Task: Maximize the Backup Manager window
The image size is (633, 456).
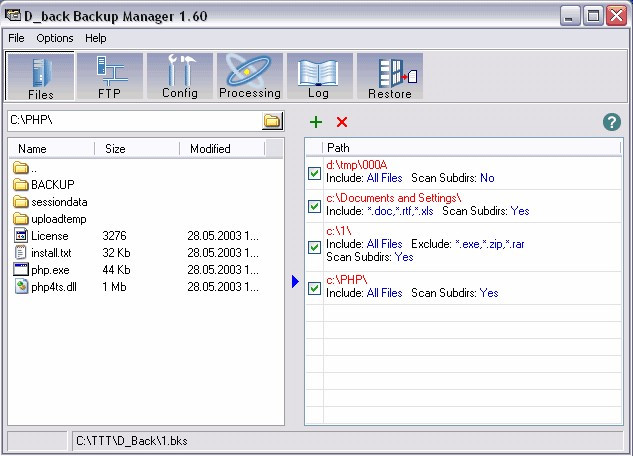Action: click(x=593, y=17)
